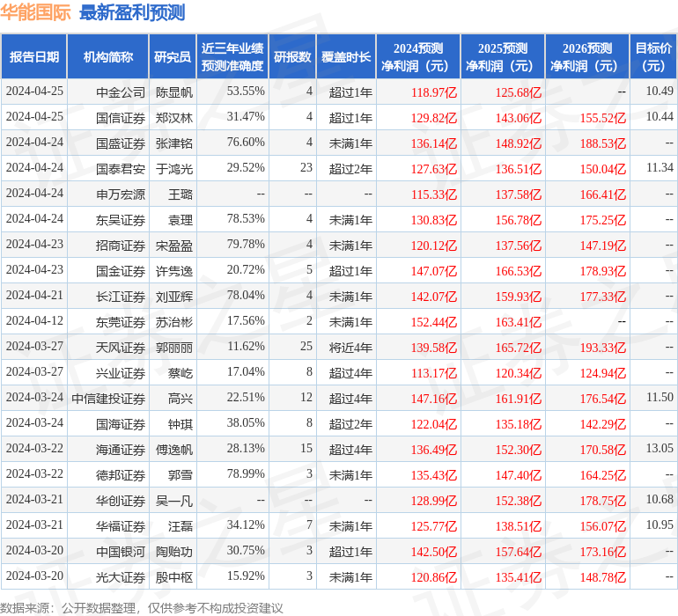Image resolution: width=678 pixels, height=616 pixels.
Task: Select institution 长江证券
Action: [x=121, y=296]
